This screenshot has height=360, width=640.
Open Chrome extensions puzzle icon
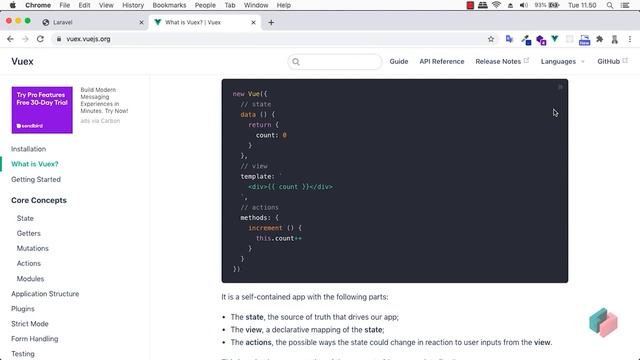pos(600,39)
